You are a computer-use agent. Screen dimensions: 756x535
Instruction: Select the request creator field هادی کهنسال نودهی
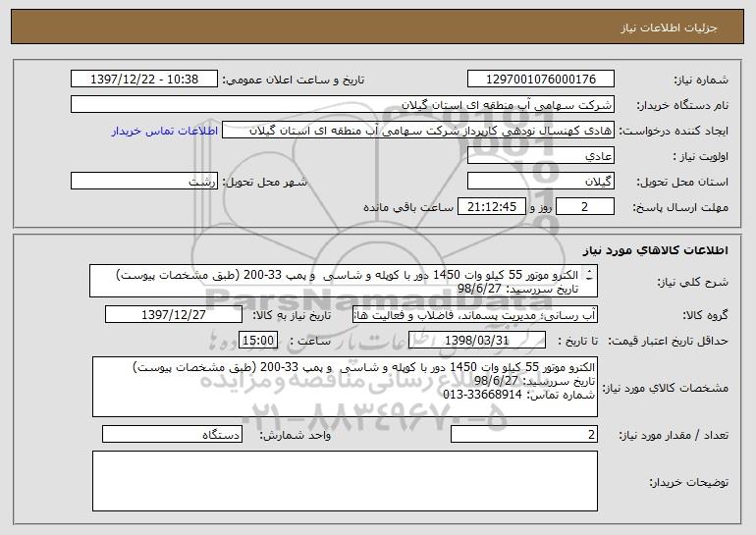[x=418, y=131]
